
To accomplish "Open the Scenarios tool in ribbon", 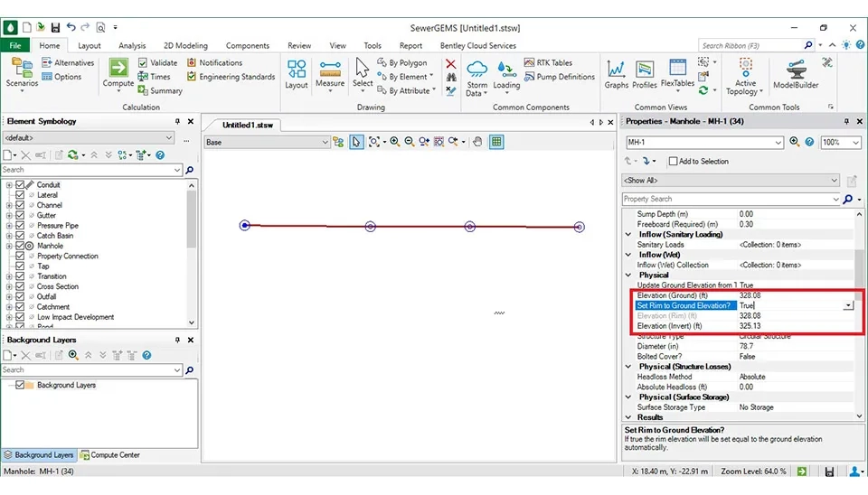I will click(22, 72).
